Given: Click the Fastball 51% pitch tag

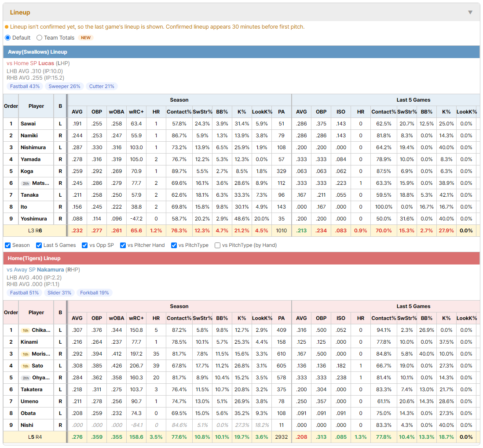Looking at the screenshot, I should pos(24,293).
